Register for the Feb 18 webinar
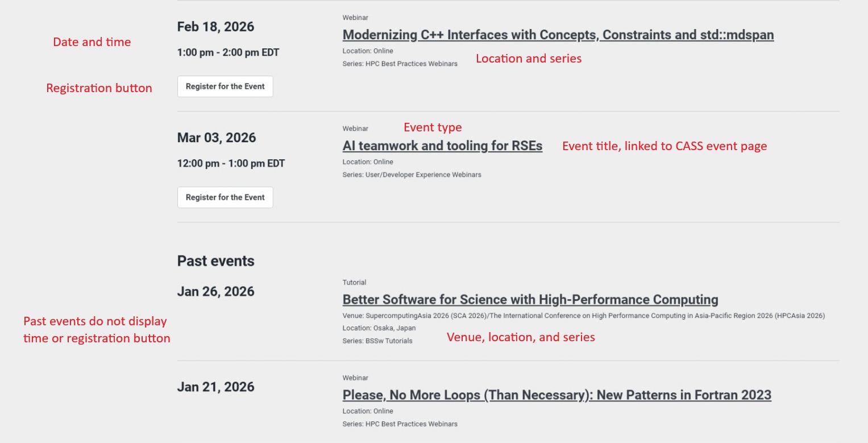 (225, 86)
